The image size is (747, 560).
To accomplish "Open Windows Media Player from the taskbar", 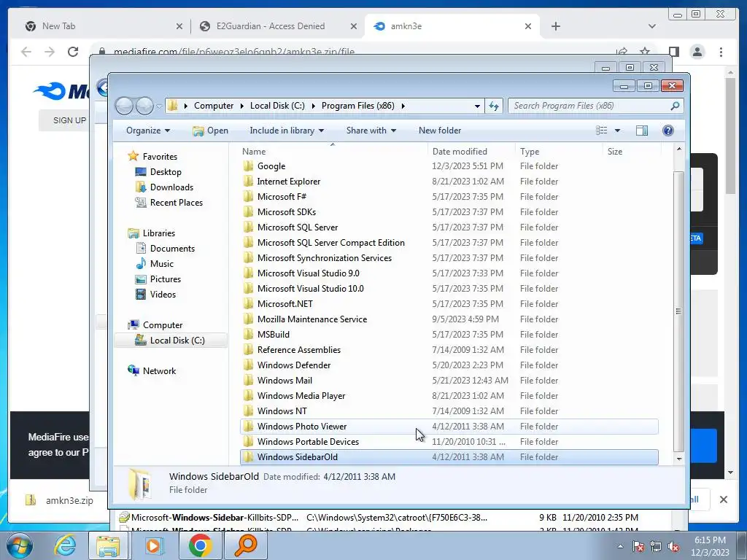I will pos(153,545).
